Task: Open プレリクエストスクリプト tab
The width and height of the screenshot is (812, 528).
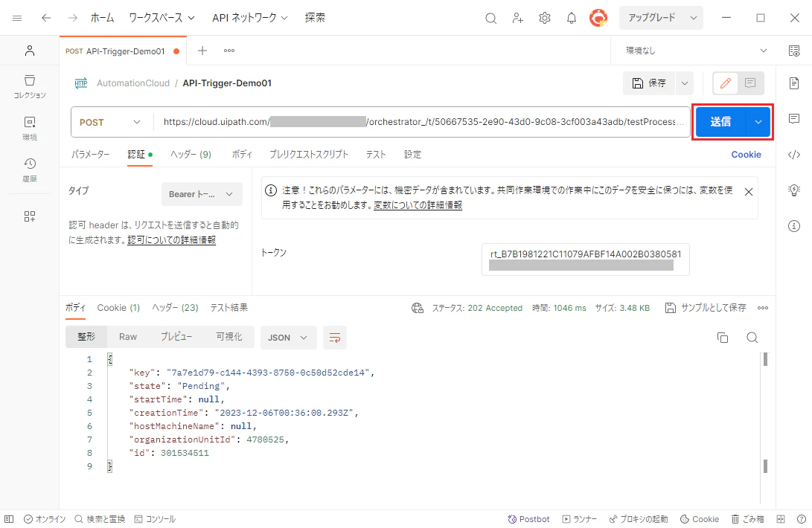Action: point(309,154)
